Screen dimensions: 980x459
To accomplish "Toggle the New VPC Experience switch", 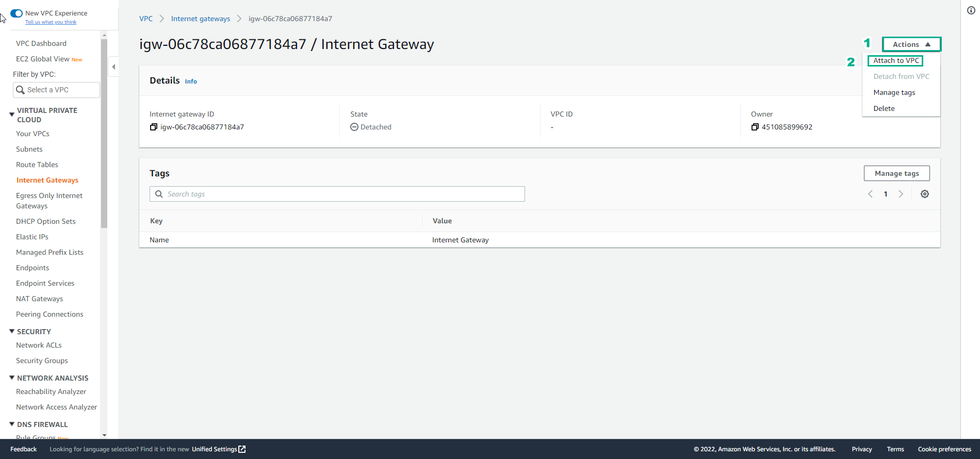I will (17, 13).
